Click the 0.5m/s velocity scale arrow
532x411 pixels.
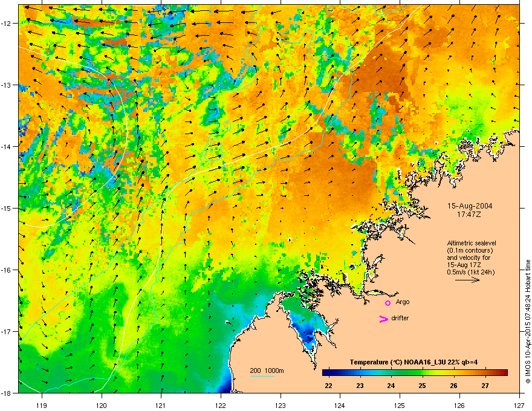point(467,280)
